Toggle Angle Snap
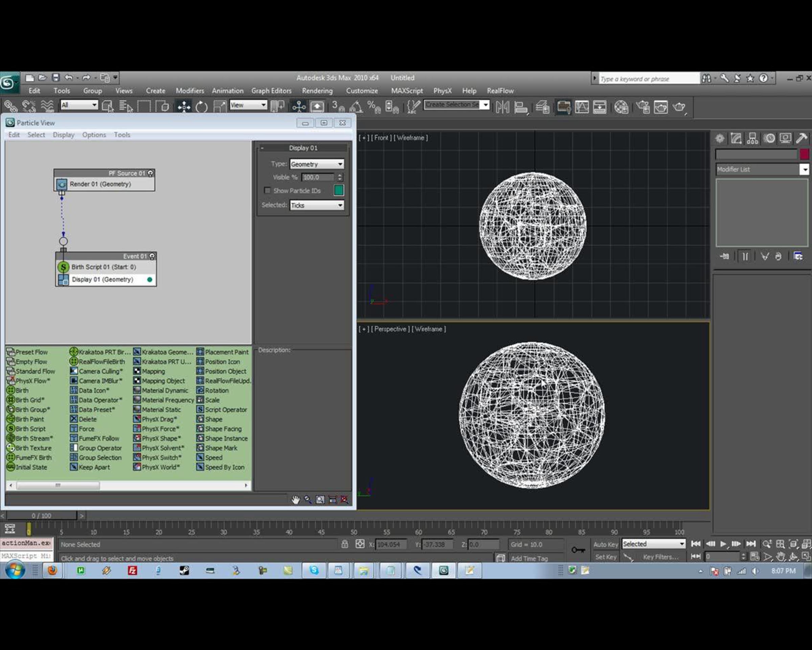 tap(356, 107)
